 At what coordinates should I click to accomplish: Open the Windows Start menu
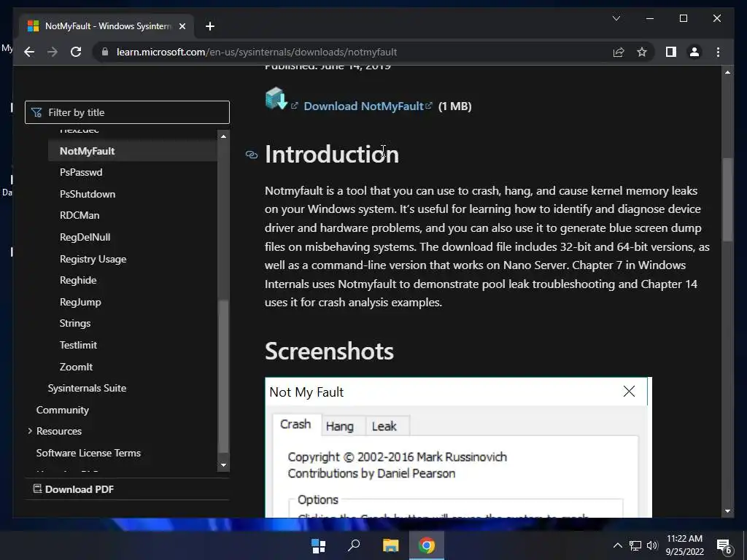coord(318,545)
